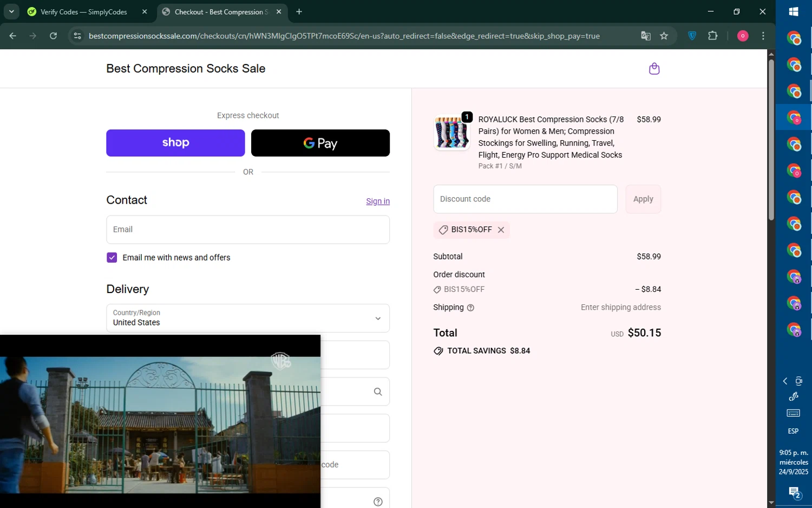Image resolution: width=812 pixels, height=508 pixels.
Task: Click the Order discount label
Action: [x=459, y=275]
